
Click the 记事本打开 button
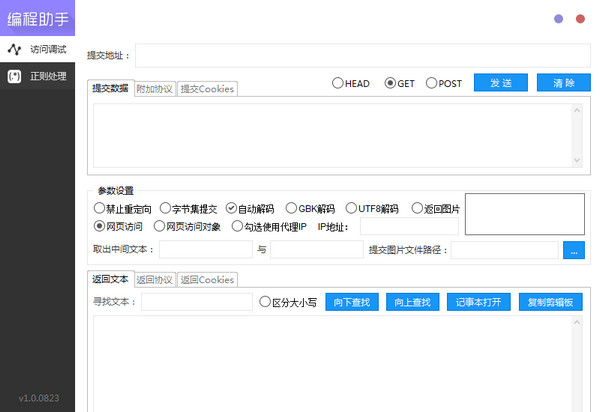(x=479, y=302)
